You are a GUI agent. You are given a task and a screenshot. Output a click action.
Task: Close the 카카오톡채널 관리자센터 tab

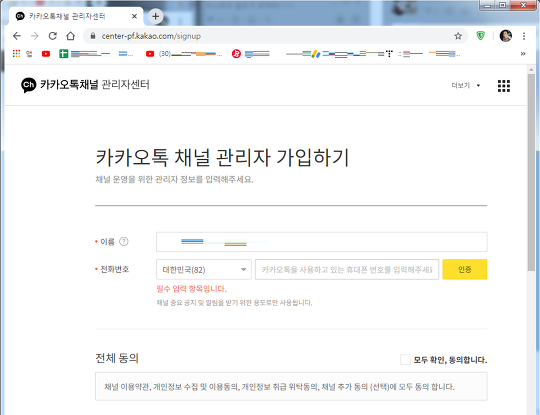(134, 16)
